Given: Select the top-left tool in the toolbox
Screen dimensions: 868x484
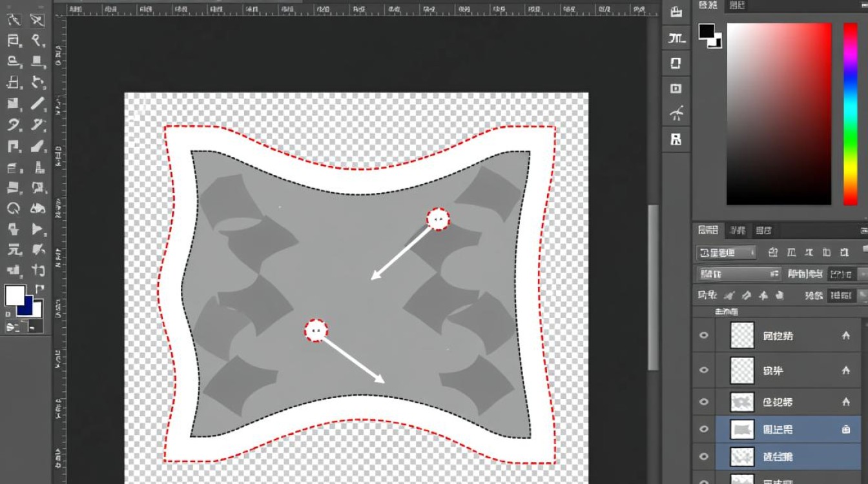Looking at the screenshot, I should (14, 20).
